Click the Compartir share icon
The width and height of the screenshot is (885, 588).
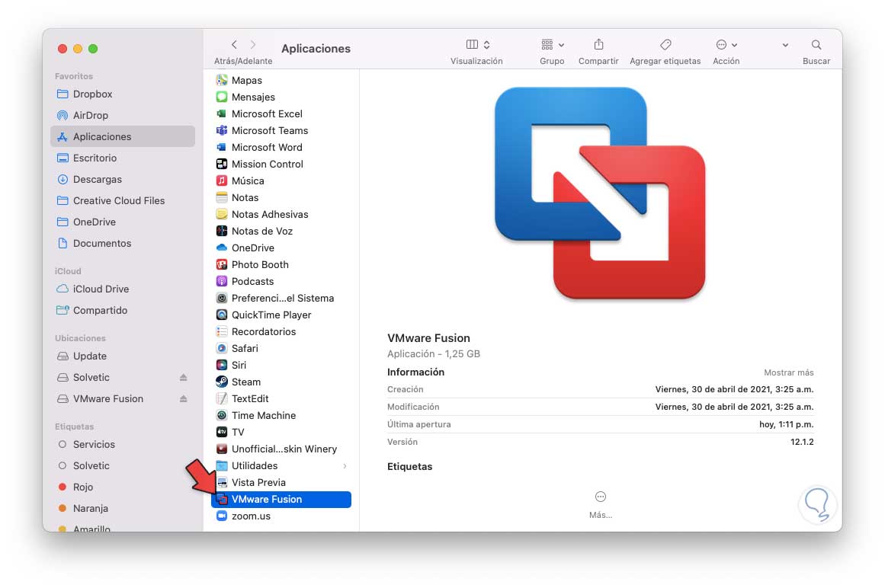599,44
